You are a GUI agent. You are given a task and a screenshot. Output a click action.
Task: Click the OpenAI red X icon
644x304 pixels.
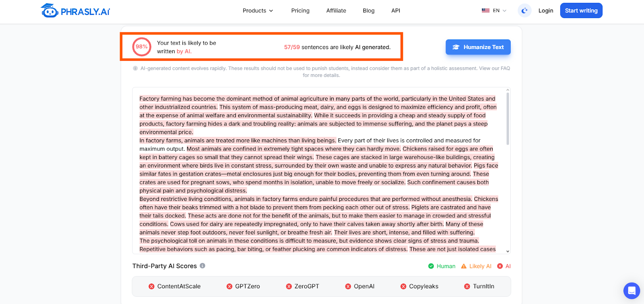coord(348,286)
